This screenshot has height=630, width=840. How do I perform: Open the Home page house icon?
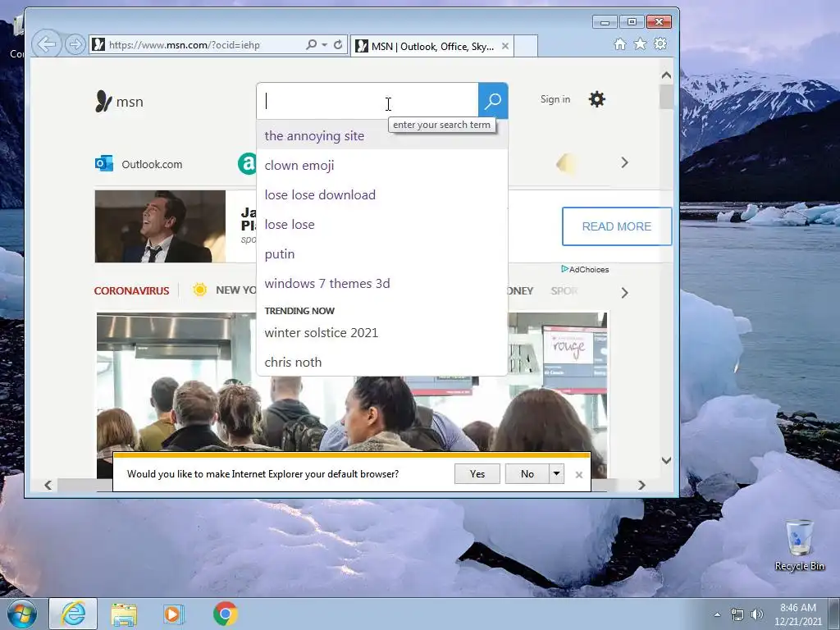pos(620,44)
